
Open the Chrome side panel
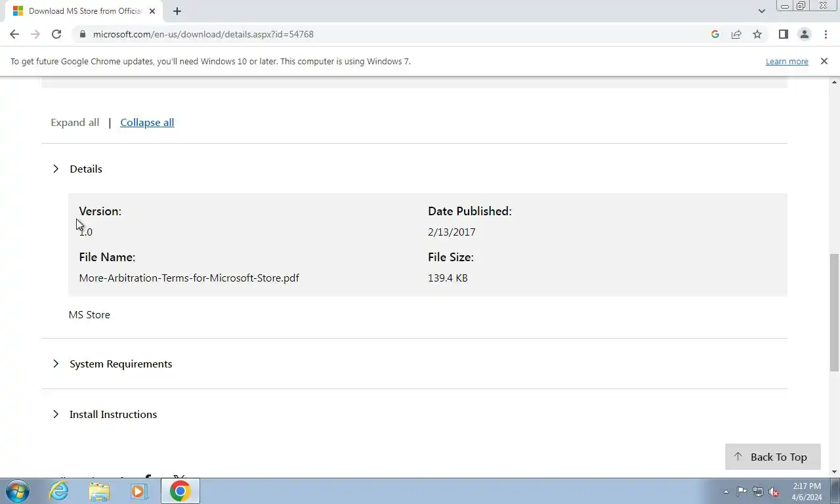coord(783,34)
